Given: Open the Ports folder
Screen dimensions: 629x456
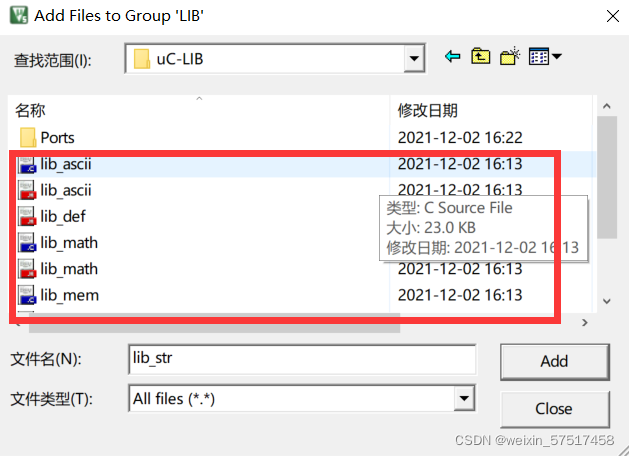Looking at the screenshot, I should click(57, 138).
